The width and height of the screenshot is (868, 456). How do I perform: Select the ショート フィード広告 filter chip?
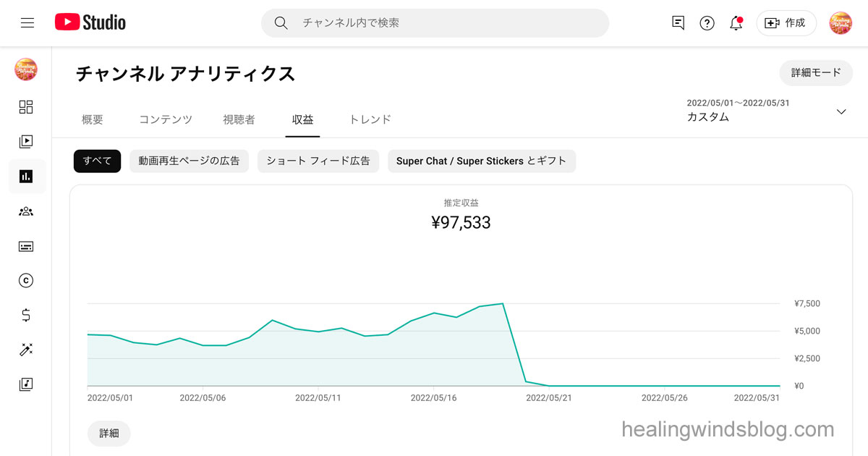pyautogui.click(x=318, y=161)
